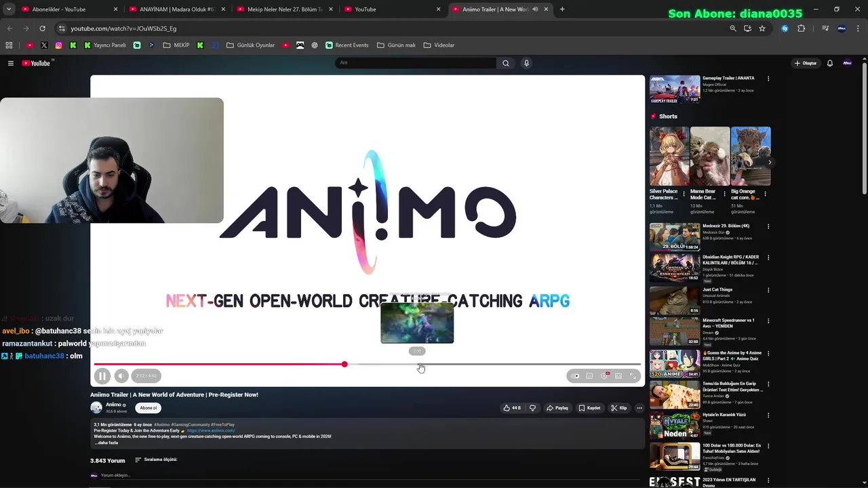
Task: Click the Oluştur create button
Action: pyautogui.click(x=806, y=63)
